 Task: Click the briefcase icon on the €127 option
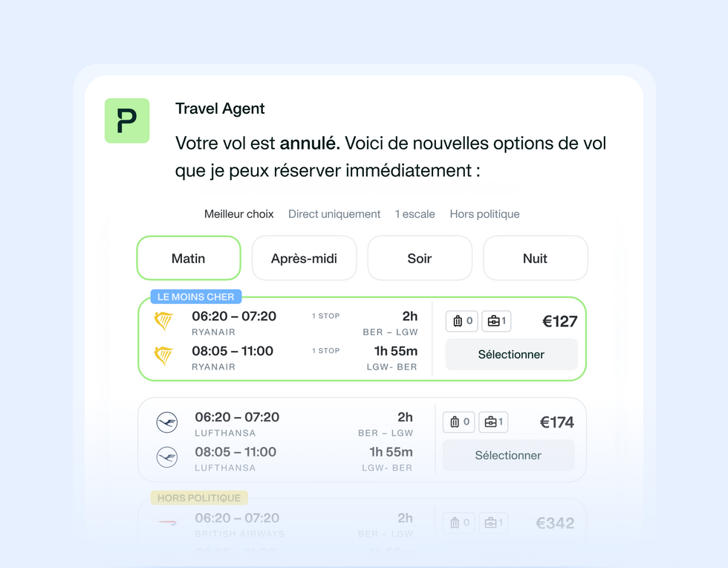coord(496,320)
